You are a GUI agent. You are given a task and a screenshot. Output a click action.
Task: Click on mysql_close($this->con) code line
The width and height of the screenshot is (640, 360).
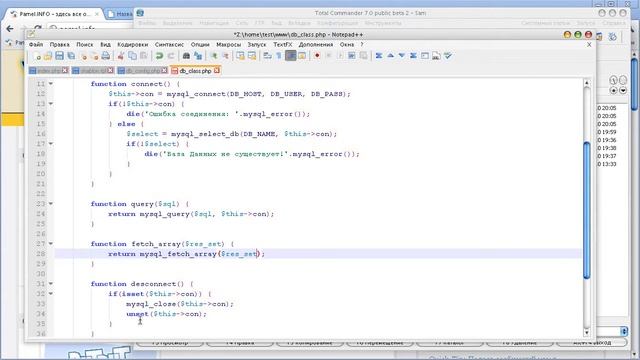tap(180, 304)
